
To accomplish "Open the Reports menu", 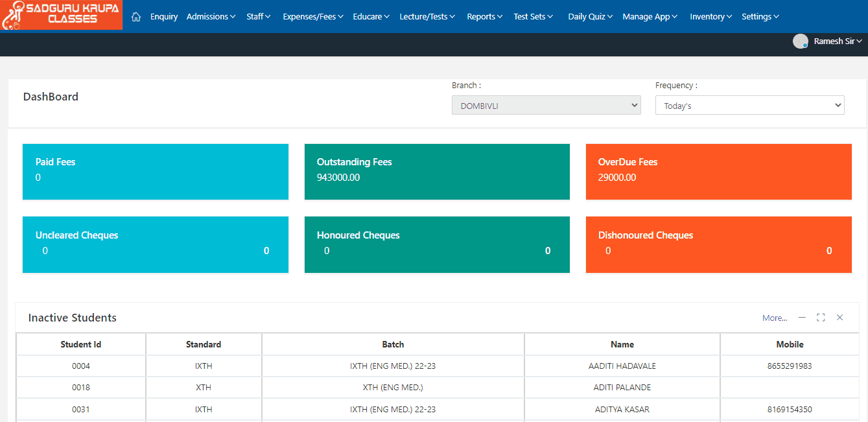I will click(484, 17).
